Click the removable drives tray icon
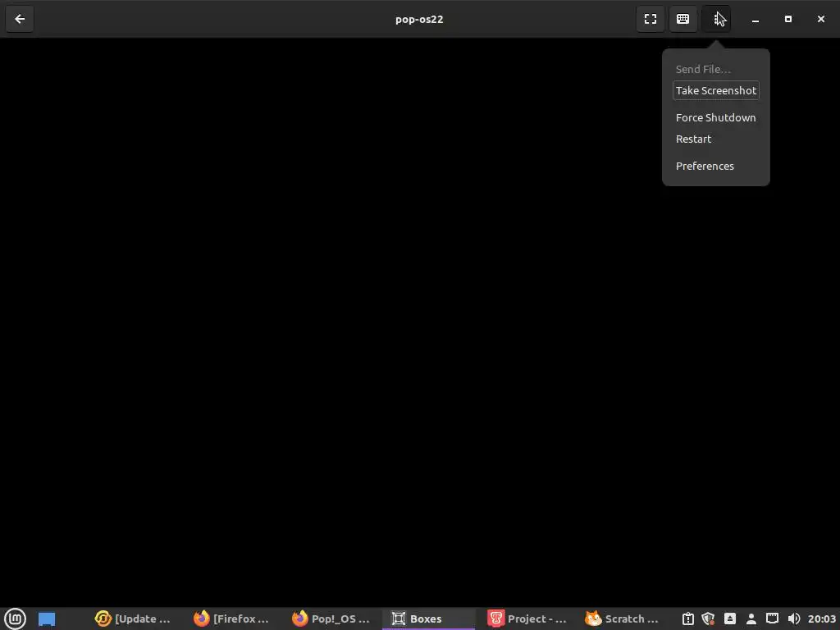The width and height of the screenshot is (840, 630). point(729,619)
